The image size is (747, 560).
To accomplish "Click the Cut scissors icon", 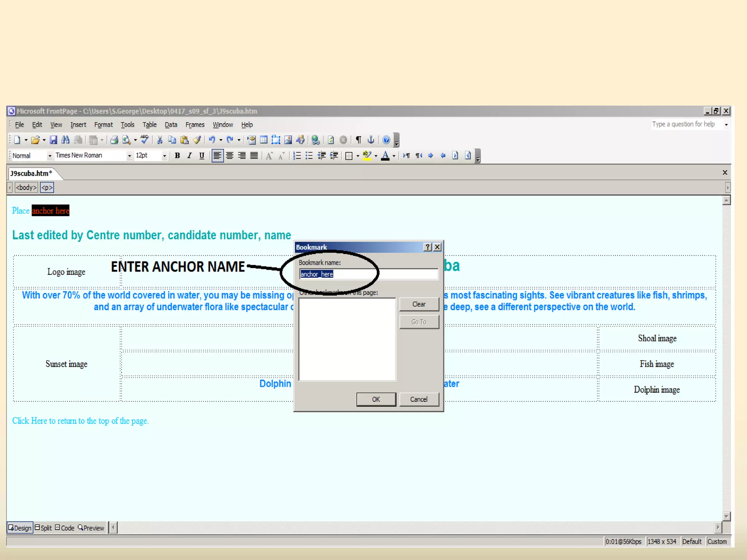I will 160,140.
